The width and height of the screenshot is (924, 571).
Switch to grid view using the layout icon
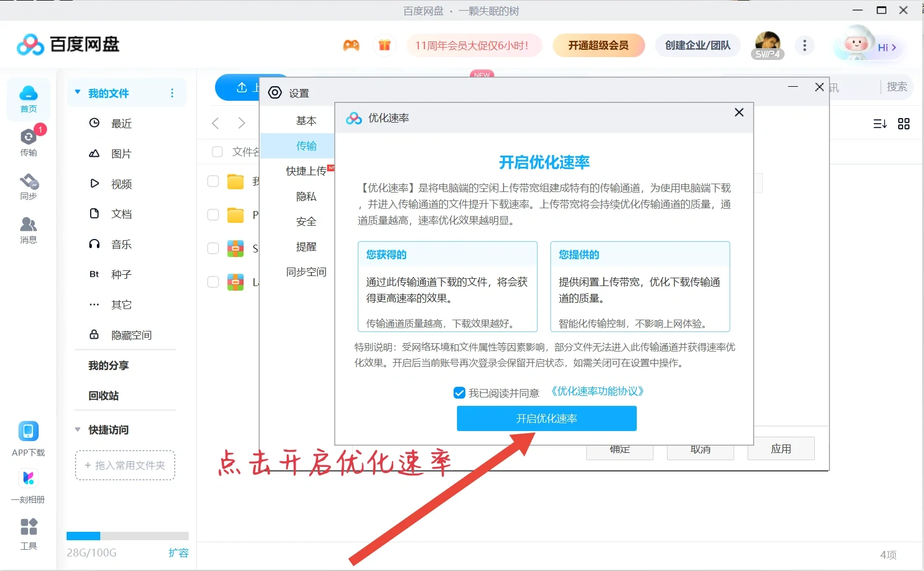[904, 124]
